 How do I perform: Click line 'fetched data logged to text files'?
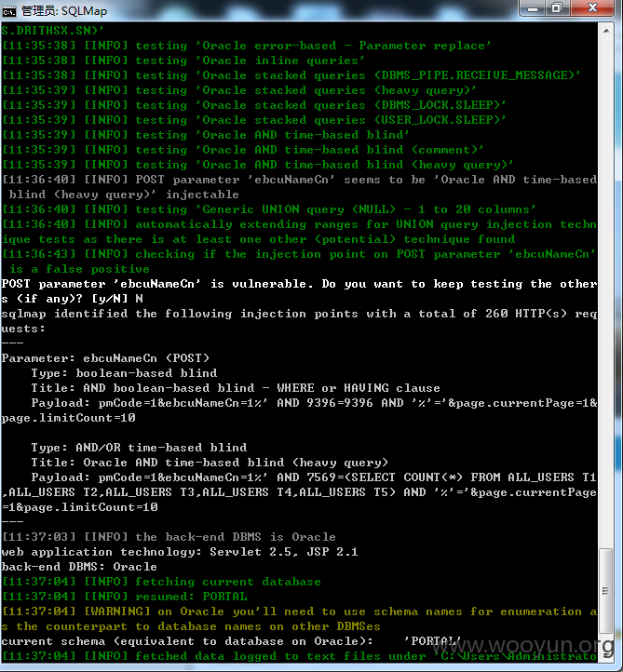[299, 656]
